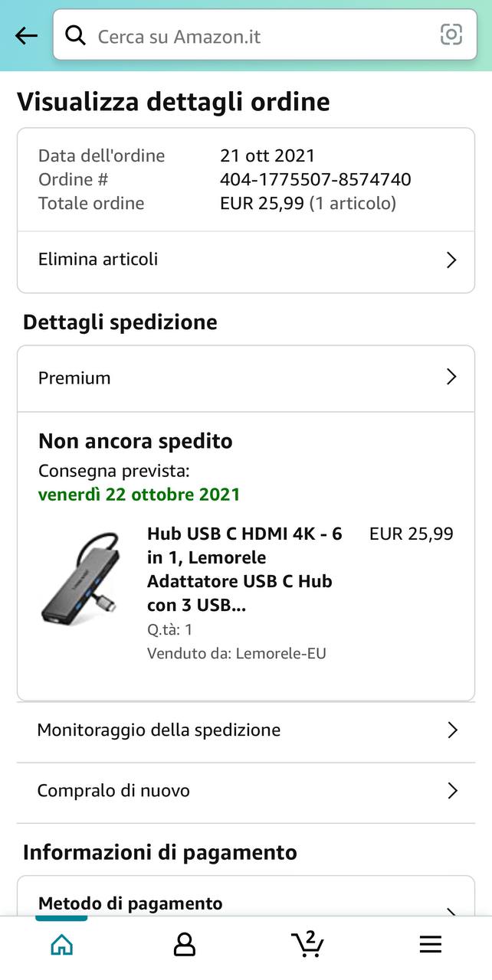Tap the Lemorele-EU seller name

click(x=280, y=654)
